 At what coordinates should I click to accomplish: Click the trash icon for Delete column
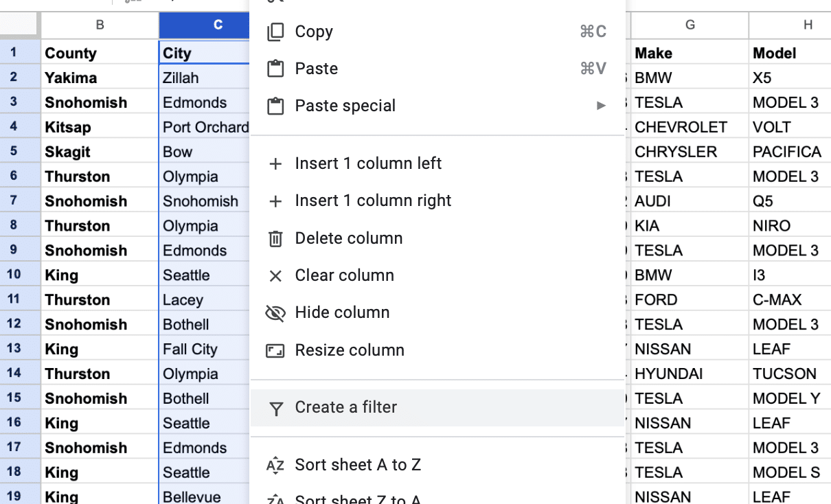[x=275, y=238]
